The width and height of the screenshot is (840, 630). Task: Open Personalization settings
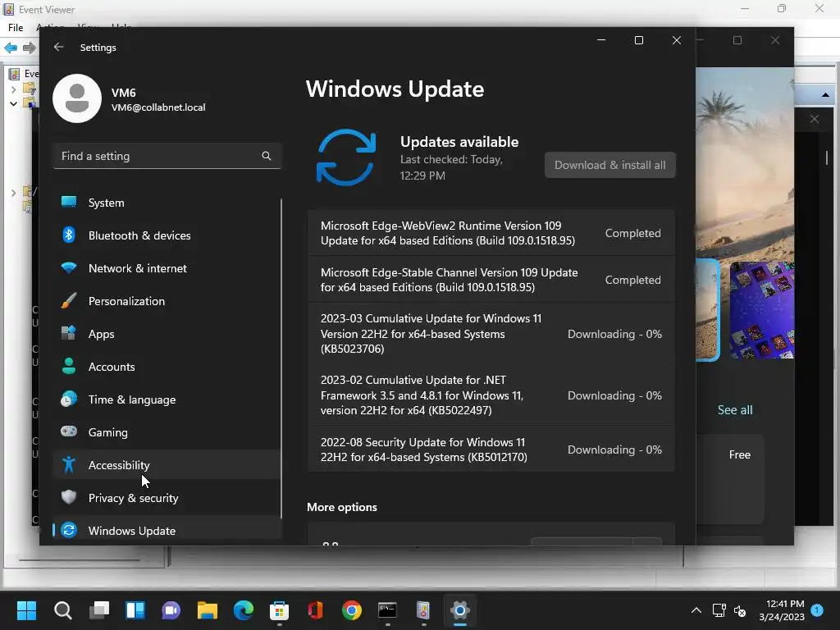(x=167, y=301)
